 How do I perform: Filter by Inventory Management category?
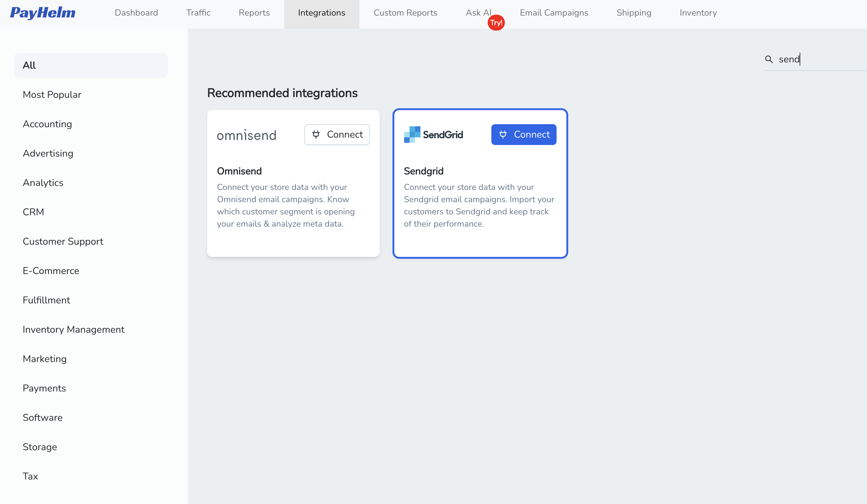click(73, 329)
